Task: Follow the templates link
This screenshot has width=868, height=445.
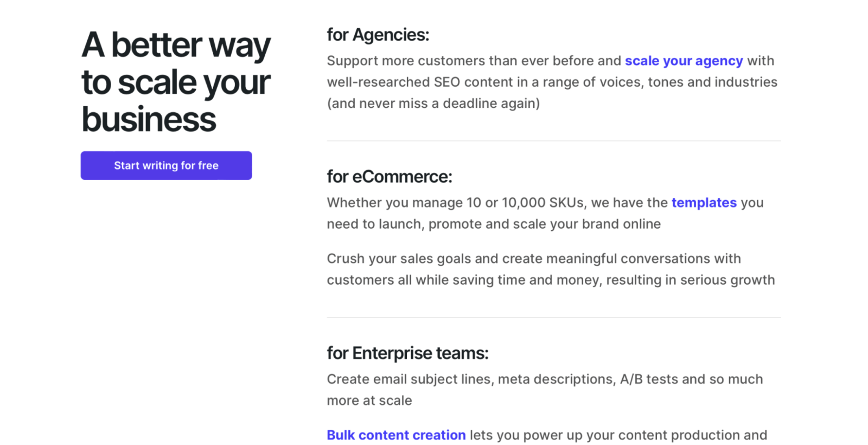Action: [704, 203]
